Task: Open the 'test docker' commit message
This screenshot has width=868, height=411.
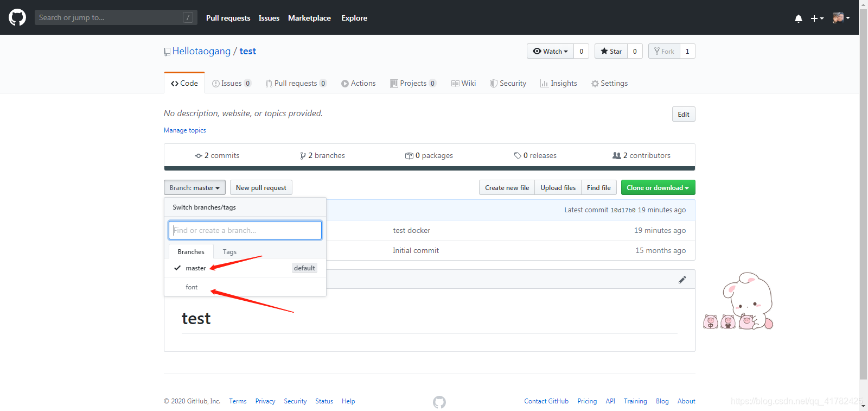Action: pyautogui.click(x=412, y=230)
